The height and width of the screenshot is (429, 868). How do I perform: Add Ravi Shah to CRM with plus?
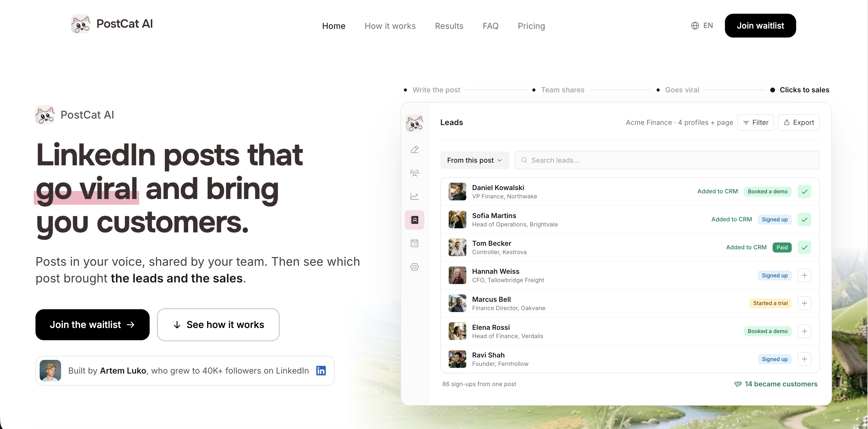(x=804, y=359)
